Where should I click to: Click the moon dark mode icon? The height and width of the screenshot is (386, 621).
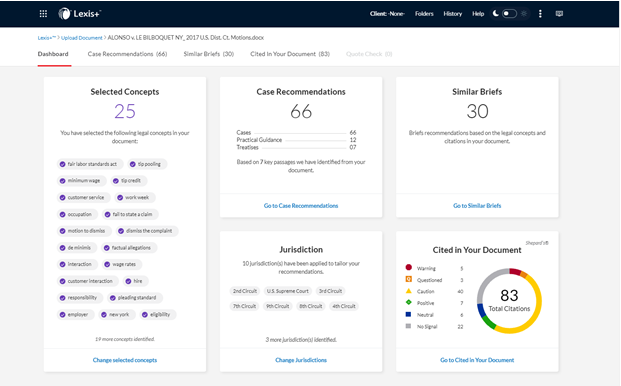coord(495,13)
